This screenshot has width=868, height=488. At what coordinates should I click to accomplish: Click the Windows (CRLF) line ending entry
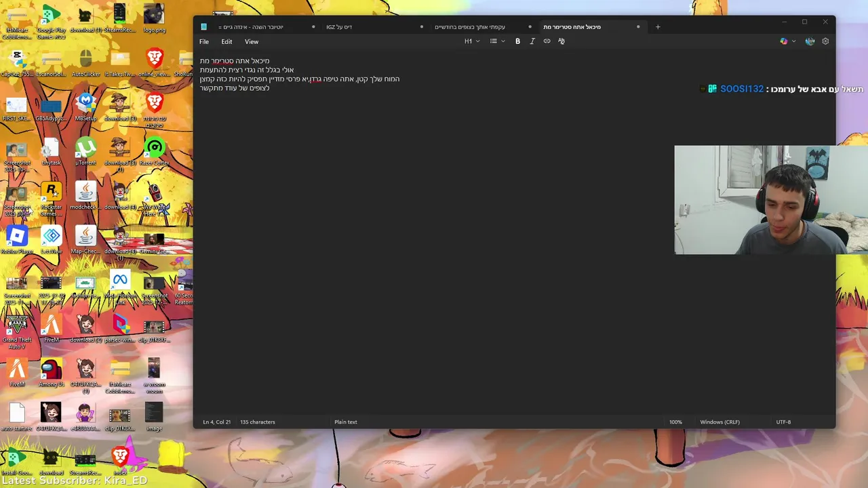click(719, 422)
